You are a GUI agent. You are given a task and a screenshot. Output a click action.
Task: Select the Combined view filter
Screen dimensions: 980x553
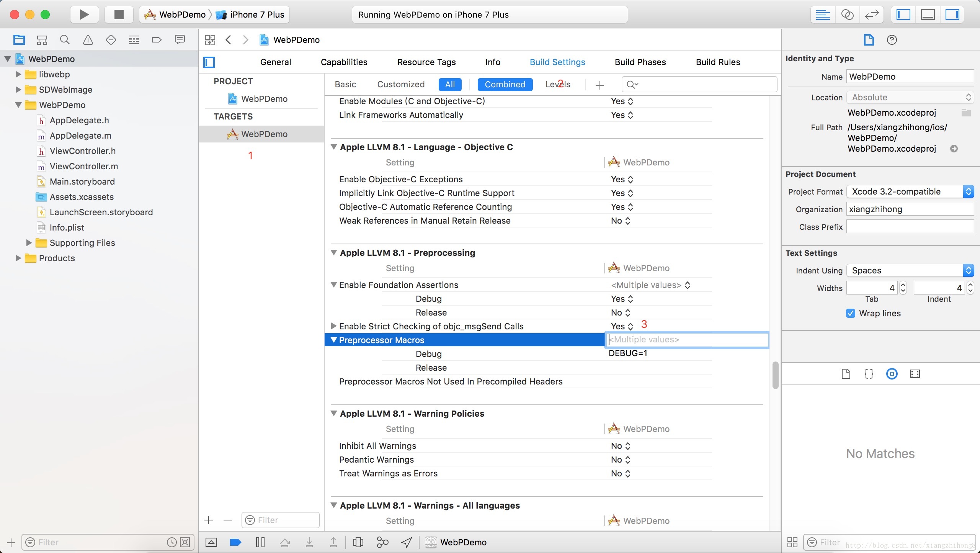[x=505, y=84]
